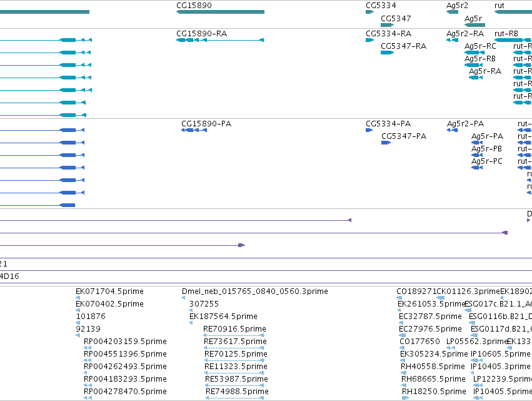
Task: Select the RP004262493.5prime label
Action: 125,367
